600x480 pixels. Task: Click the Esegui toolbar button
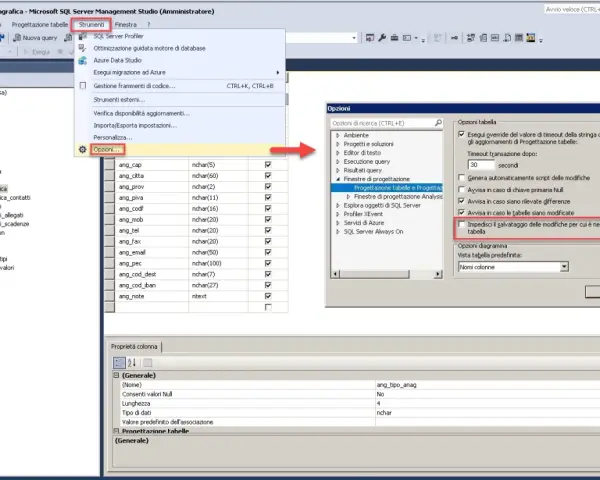pos(37,52)
